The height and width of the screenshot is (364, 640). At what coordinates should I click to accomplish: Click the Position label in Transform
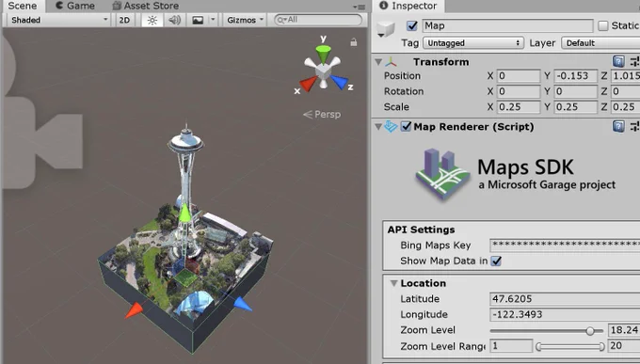402,76
